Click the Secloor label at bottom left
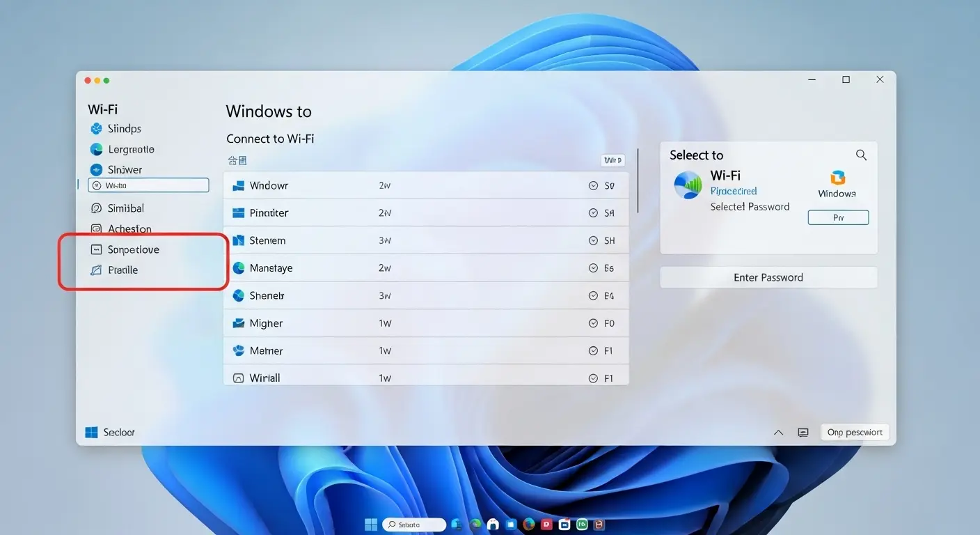Image resolution: width=980 pixels, height=535 pixels. tap(119, 433)
